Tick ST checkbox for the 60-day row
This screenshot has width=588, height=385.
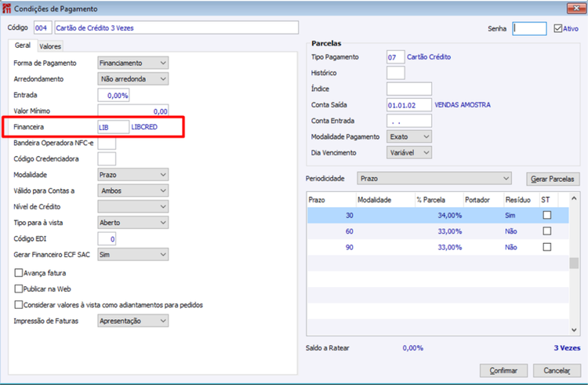[x=547, y=231]
